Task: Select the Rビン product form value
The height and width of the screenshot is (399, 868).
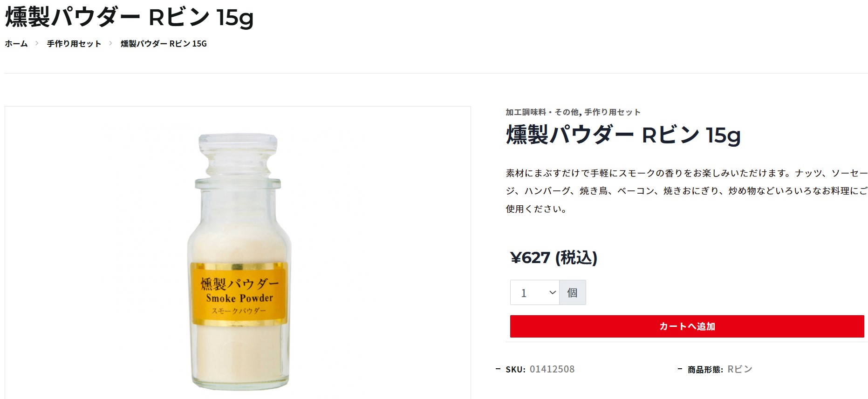Action: tap(740, 369)
